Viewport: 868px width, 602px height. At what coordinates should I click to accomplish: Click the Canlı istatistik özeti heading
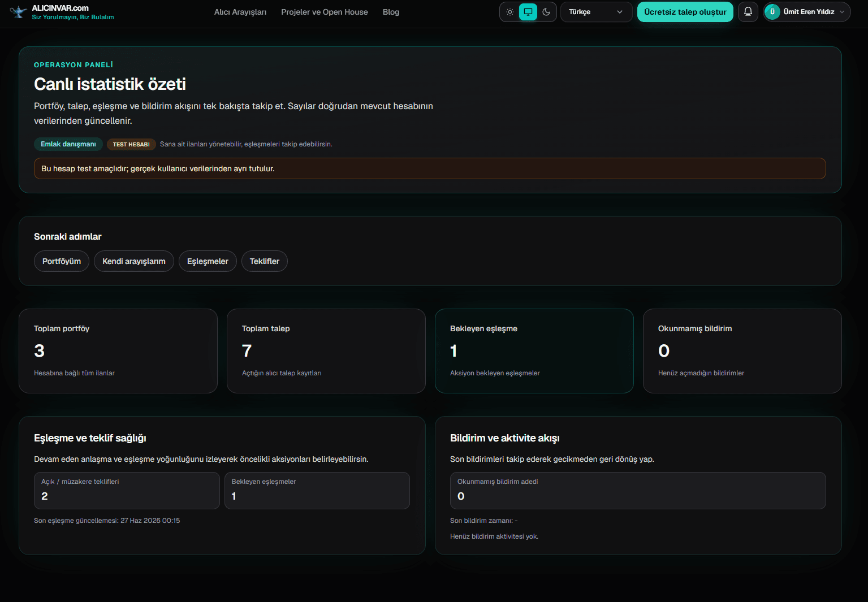tap(110, 84)
